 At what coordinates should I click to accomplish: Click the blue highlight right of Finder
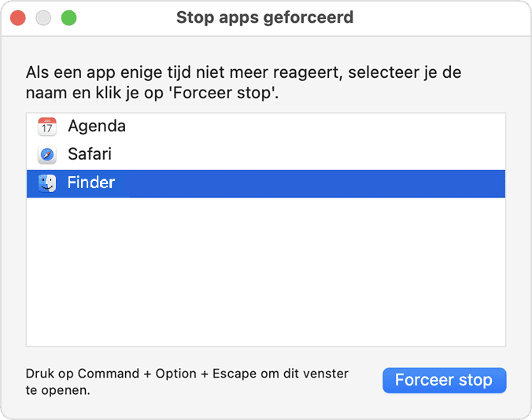(x=315, y=183)
